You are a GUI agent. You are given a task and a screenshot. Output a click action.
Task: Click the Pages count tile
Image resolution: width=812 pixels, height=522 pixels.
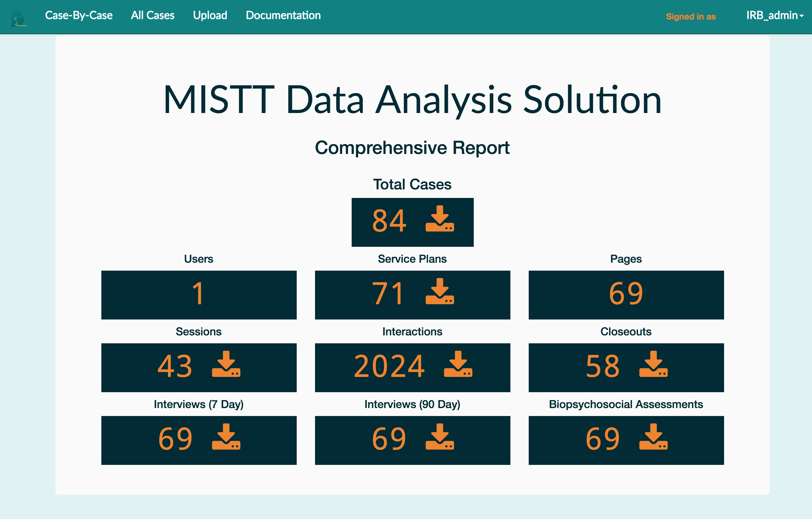pos(626,294)
